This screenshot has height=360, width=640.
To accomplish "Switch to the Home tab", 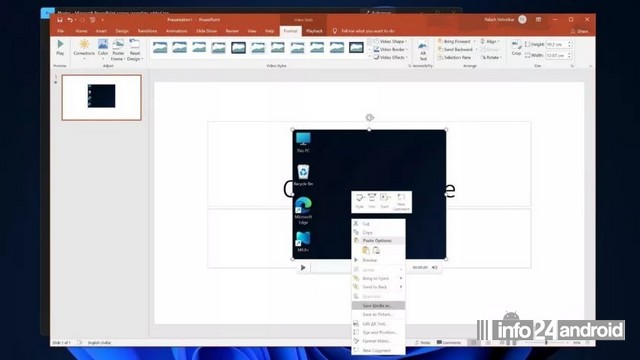I will click(81, 31).
